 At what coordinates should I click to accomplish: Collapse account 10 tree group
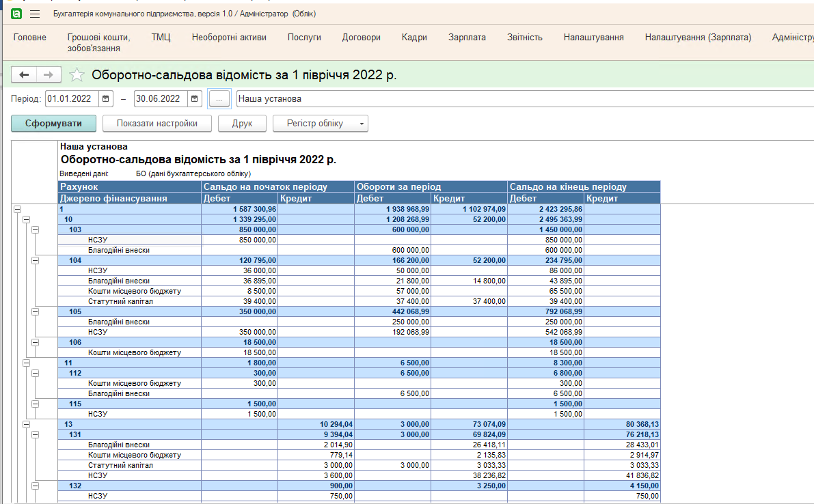27,220
